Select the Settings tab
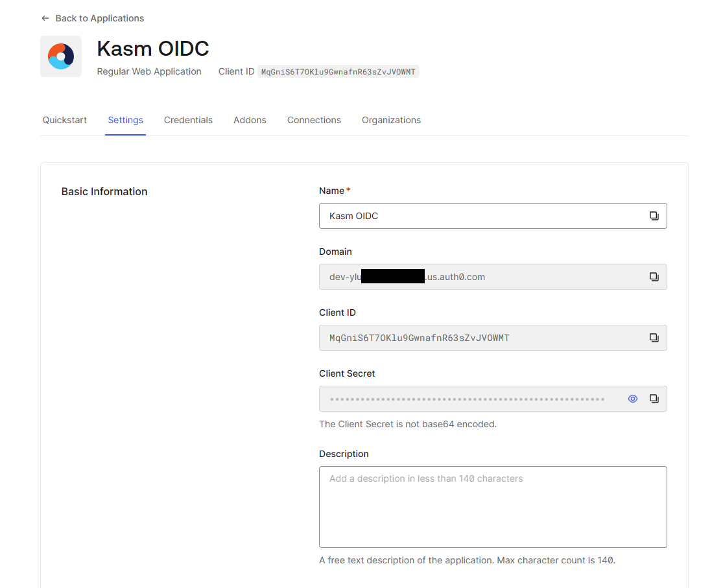 (125, 120)
